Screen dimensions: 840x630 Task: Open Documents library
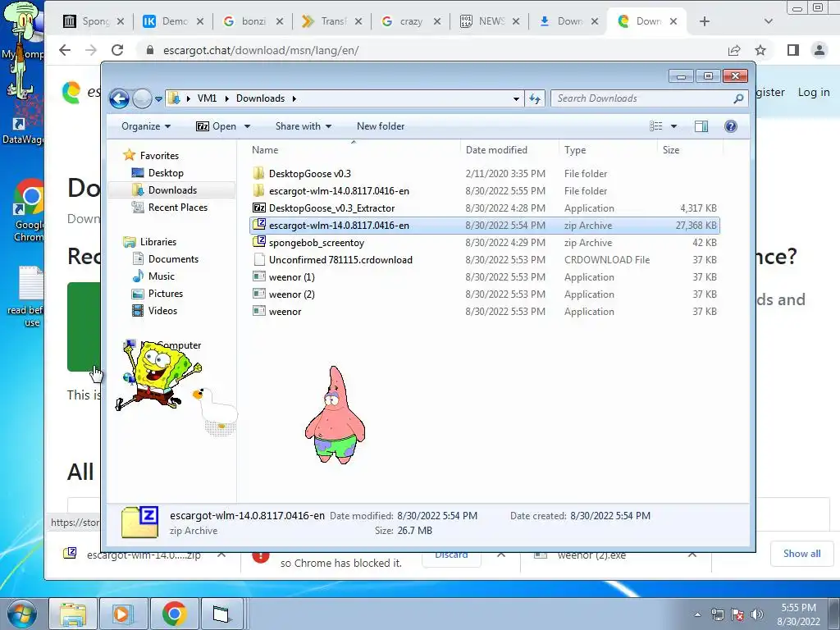point(173,259)
